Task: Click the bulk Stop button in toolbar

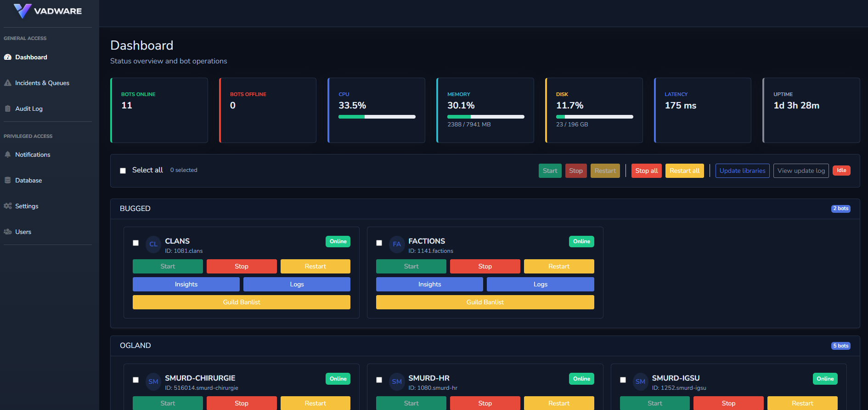Action: pos(576,171)
